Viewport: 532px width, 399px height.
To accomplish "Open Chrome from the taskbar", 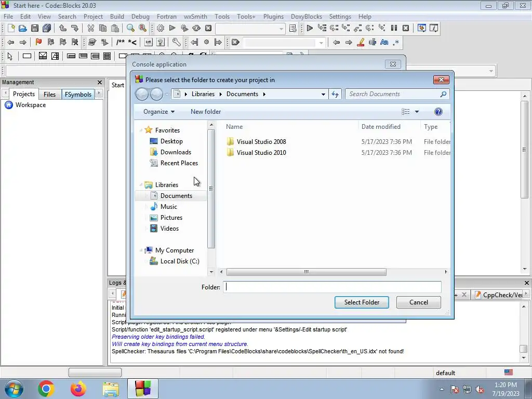I will 46,389.
